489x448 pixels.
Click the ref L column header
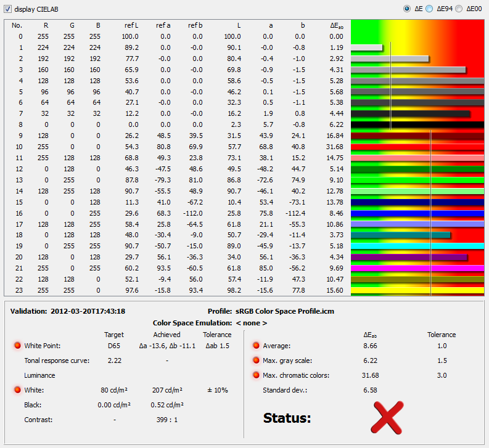click(131, 25)
